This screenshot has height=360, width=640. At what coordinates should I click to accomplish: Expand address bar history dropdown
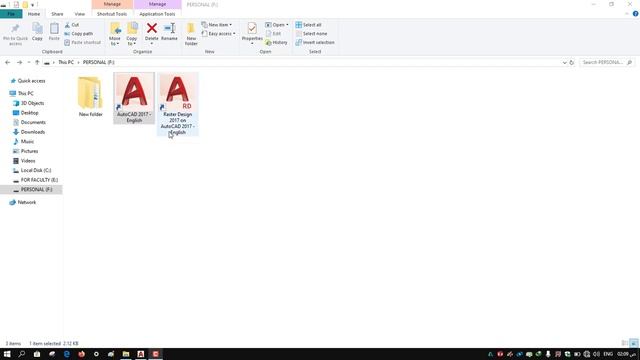pyautogui.click(x=564, y=62)
